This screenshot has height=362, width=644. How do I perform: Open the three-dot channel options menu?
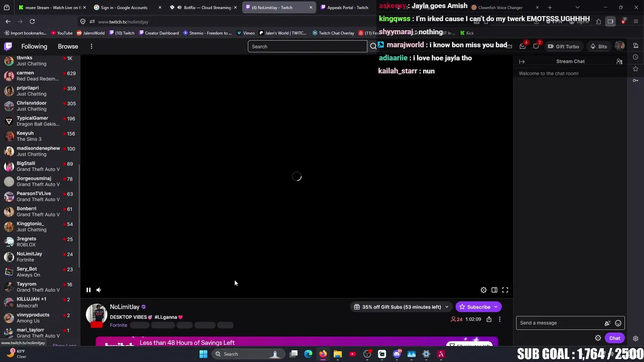(500, 319)
